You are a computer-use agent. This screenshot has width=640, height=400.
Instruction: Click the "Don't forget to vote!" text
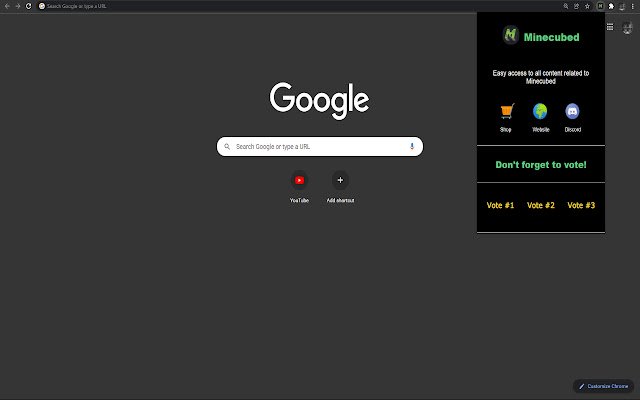pos(541,164)
